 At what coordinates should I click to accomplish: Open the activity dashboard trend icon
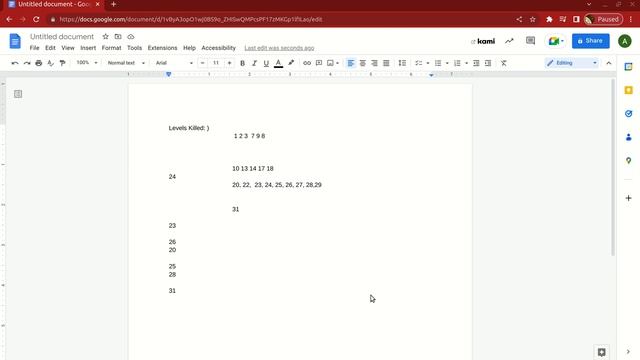point(509,41)
